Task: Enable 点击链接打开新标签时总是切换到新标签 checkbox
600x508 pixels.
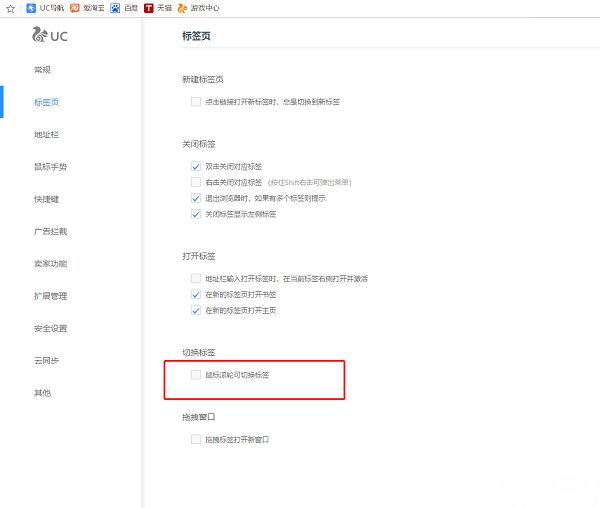Action: [196, 102]
